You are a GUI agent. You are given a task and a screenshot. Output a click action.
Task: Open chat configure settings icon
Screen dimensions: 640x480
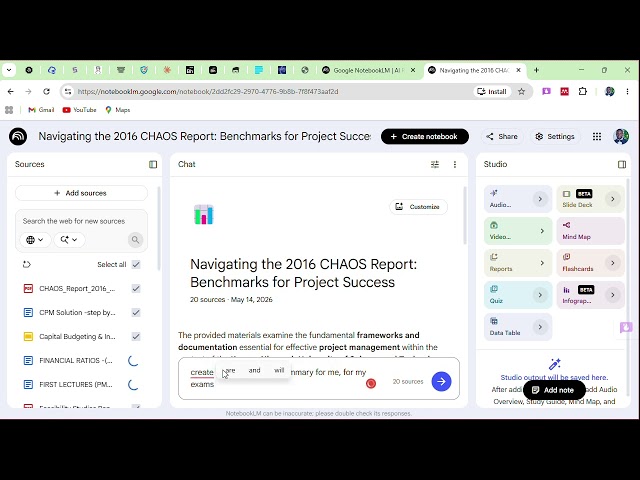[435, 164]
